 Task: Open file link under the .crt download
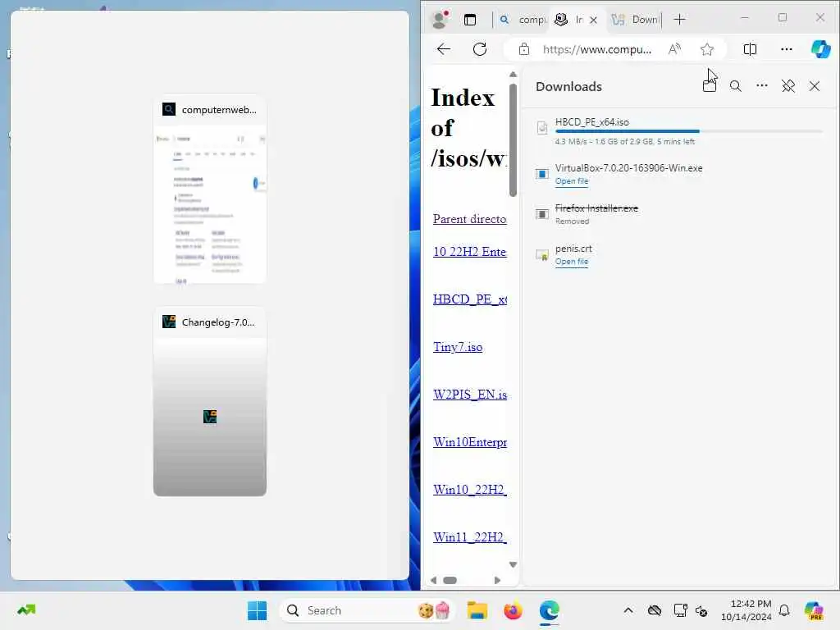571,262
